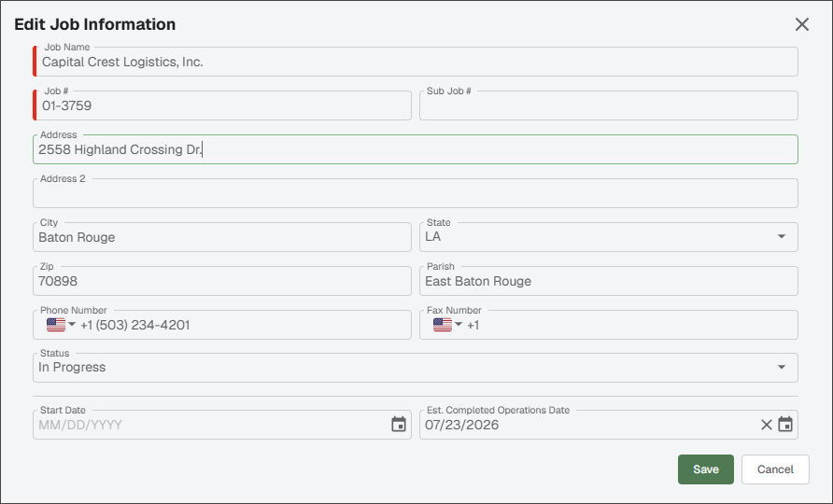The width and height of the screenshot is (833, 504).
Task: Click the Fax Number US flag icon
Action: coord(443,325)
